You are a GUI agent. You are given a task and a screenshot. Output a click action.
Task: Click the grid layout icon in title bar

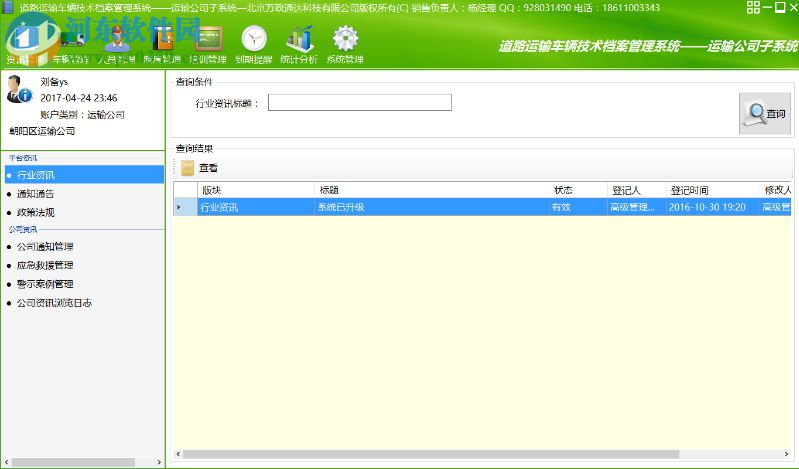[x=753, y=7]
